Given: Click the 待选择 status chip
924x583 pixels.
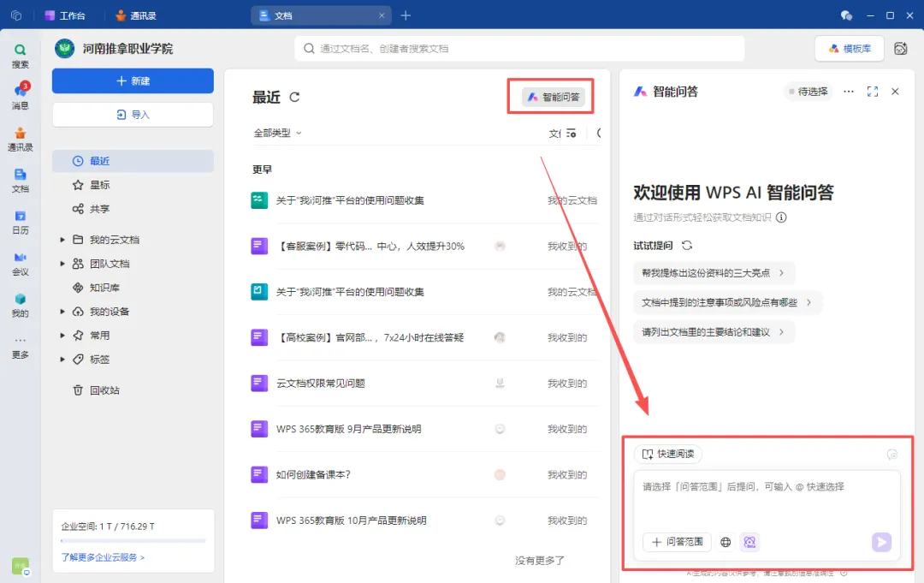Looking at the screenshot, I should [808, 92].
